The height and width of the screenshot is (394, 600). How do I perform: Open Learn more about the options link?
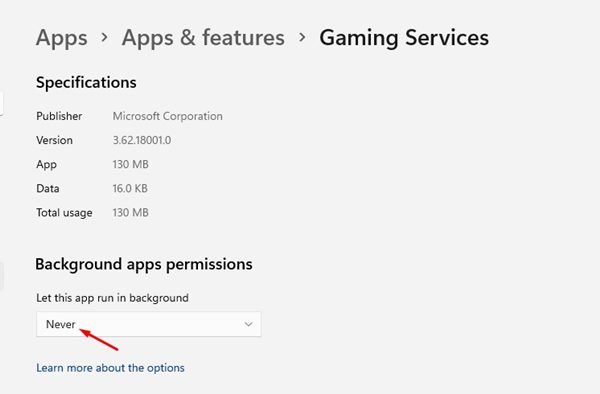[110, 368]
